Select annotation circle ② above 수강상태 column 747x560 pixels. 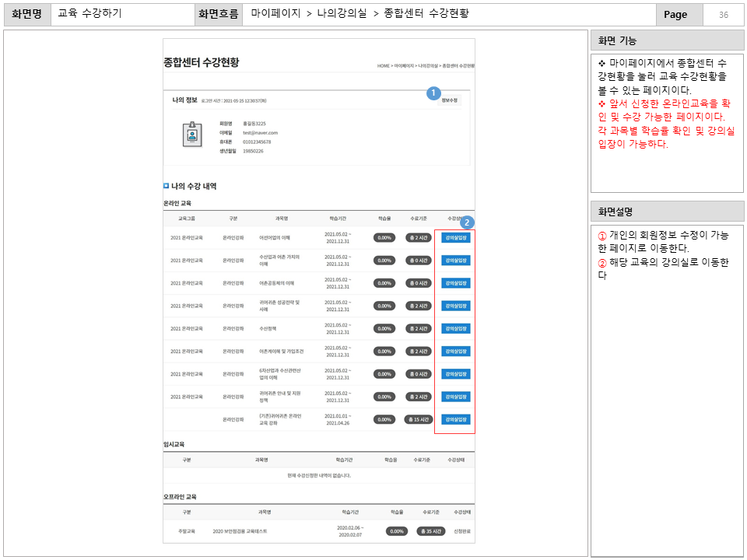tap(468, 223)
